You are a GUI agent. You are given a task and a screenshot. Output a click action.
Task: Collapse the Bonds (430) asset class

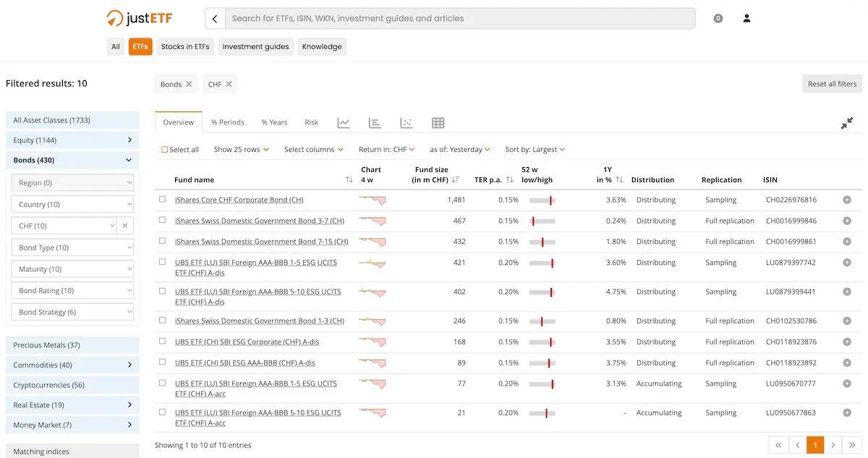(x=72, y=160)
